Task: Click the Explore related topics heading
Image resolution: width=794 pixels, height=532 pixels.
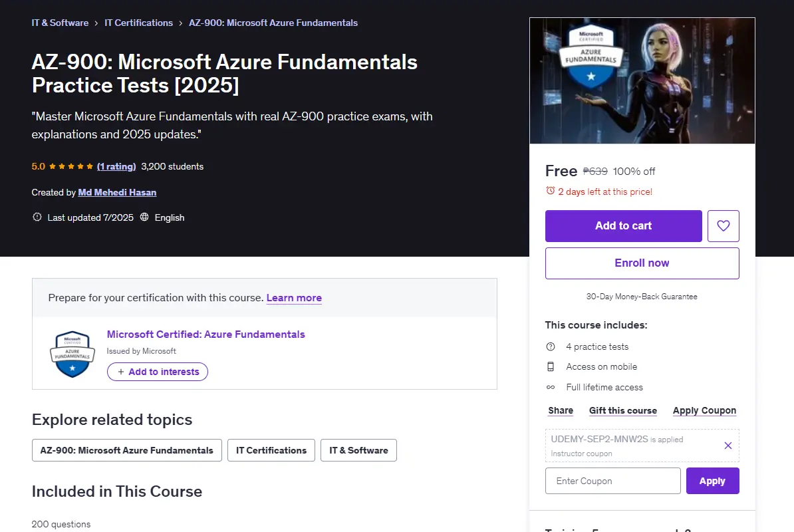Action: (x=112, y=420)
